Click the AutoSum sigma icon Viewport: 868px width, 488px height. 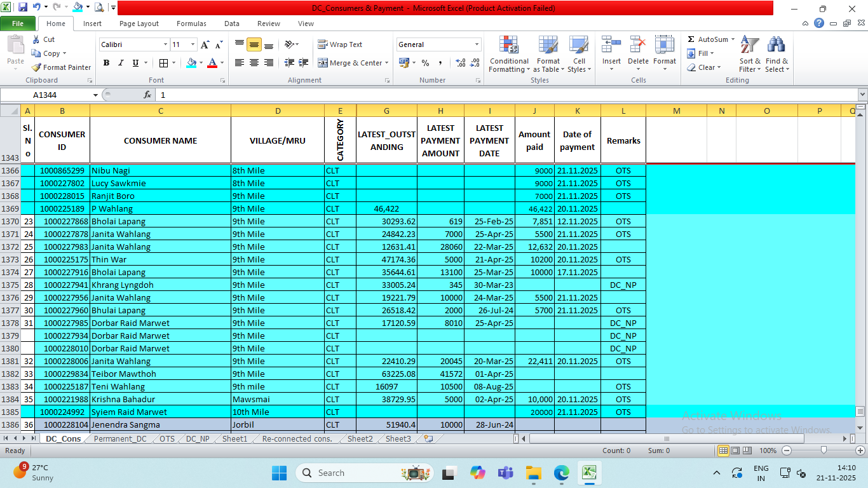coord(691,39)
